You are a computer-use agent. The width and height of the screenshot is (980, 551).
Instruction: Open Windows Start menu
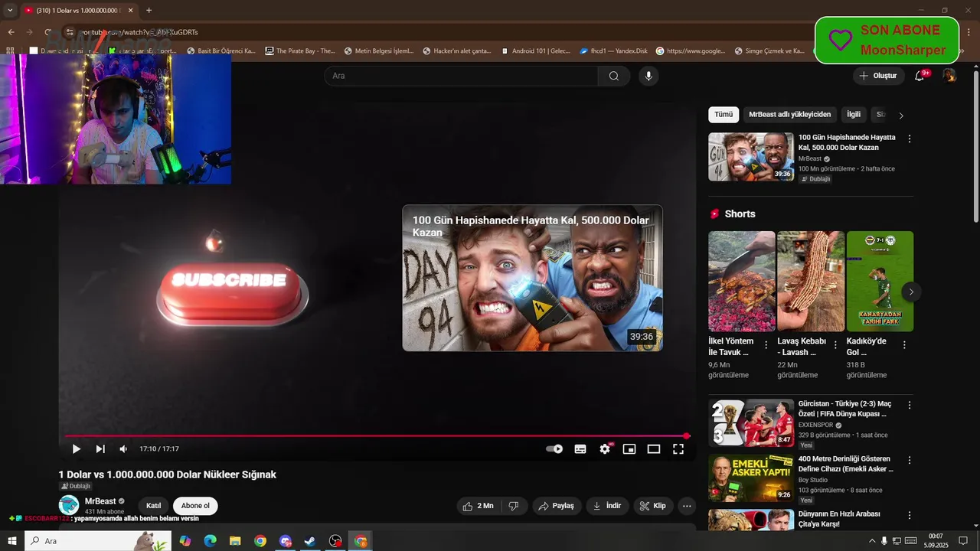12,541
